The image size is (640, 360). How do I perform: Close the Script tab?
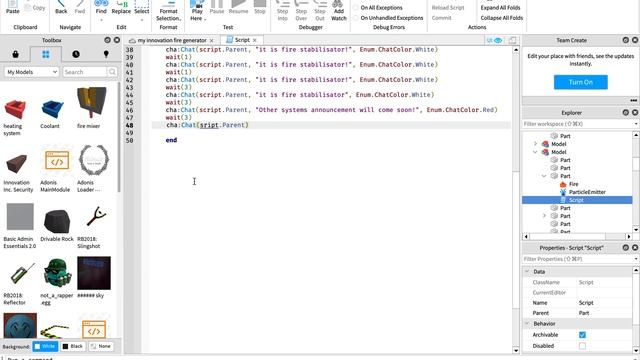pos(255,40)
